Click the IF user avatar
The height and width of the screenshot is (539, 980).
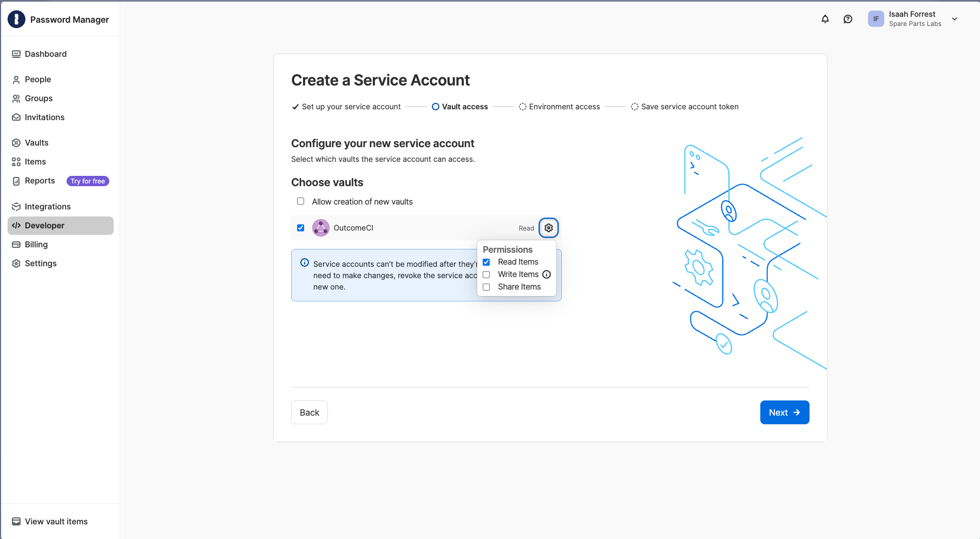(876, 19)
